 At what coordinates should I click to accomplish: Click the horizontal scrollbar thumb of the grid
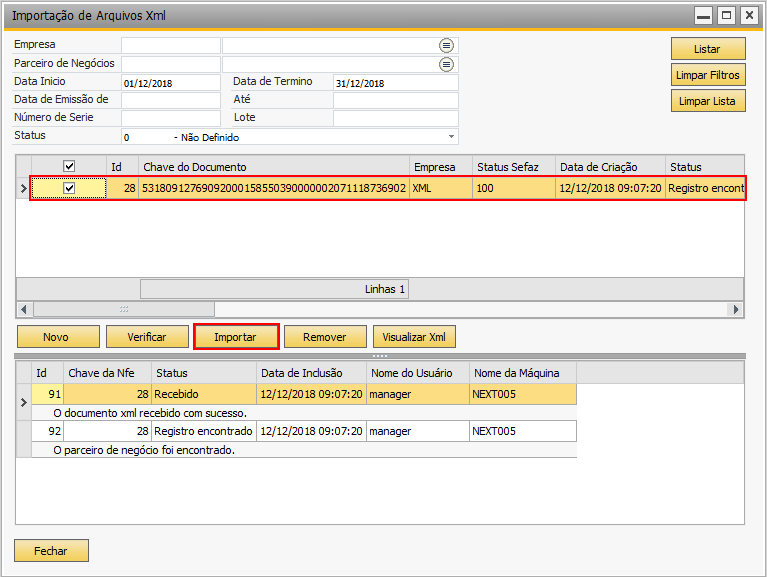[x=124, y=309]
